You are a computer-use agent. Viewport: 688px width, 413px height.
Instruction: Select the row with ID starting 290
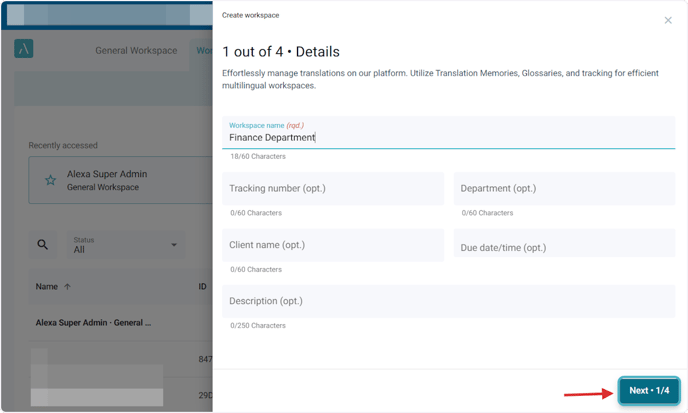pos(120,396)
